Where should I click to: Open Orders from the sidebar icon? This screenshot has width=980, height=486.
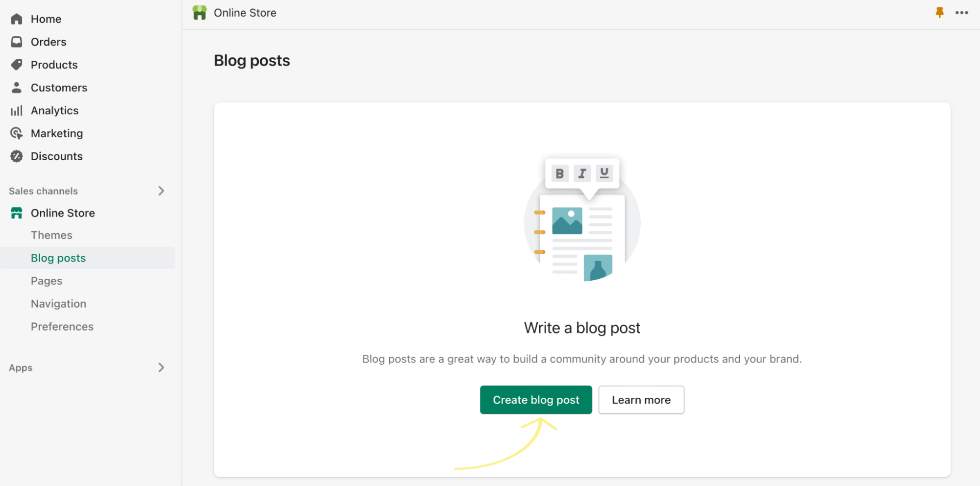pos(16,42)
